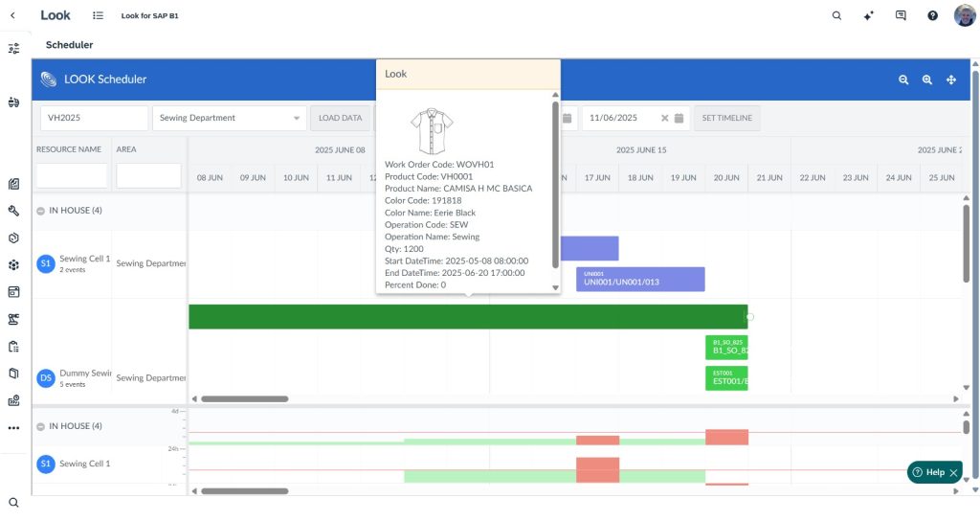Click the question mark help icon in top bar

click(x=932, y=15)
